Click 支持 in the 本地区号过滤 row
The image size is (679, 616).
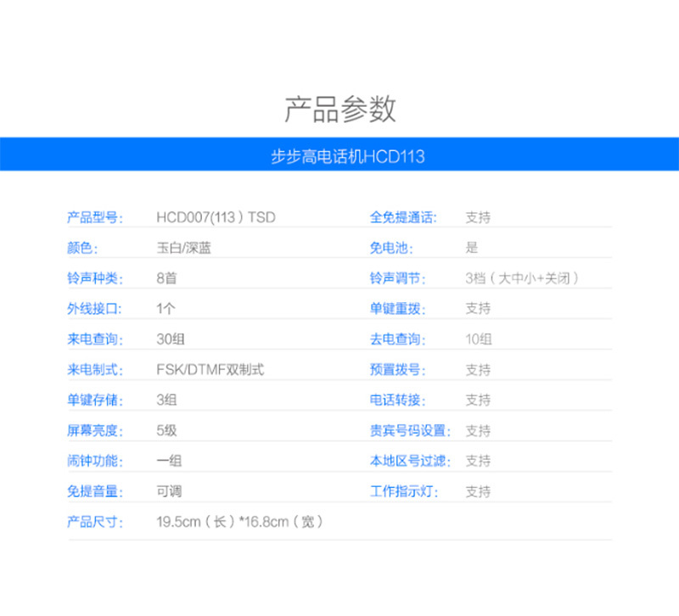pyautogui.click(x=478, y=461)
